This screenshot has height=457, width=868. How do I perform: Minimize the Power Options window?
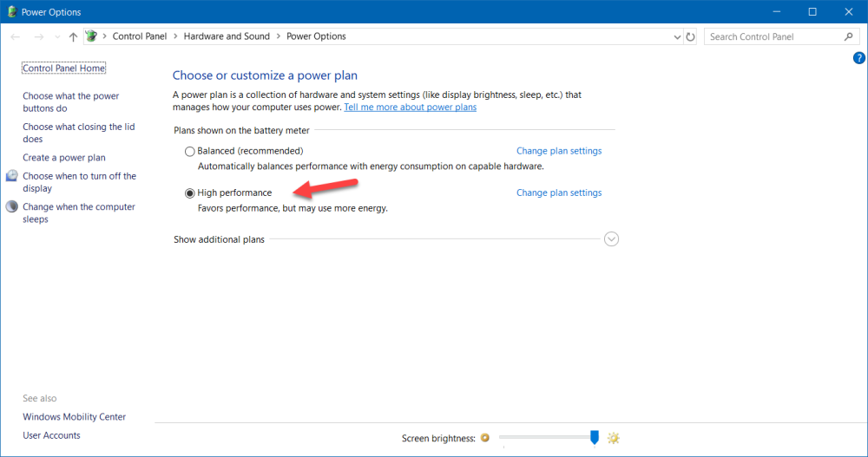click(777, 11)
